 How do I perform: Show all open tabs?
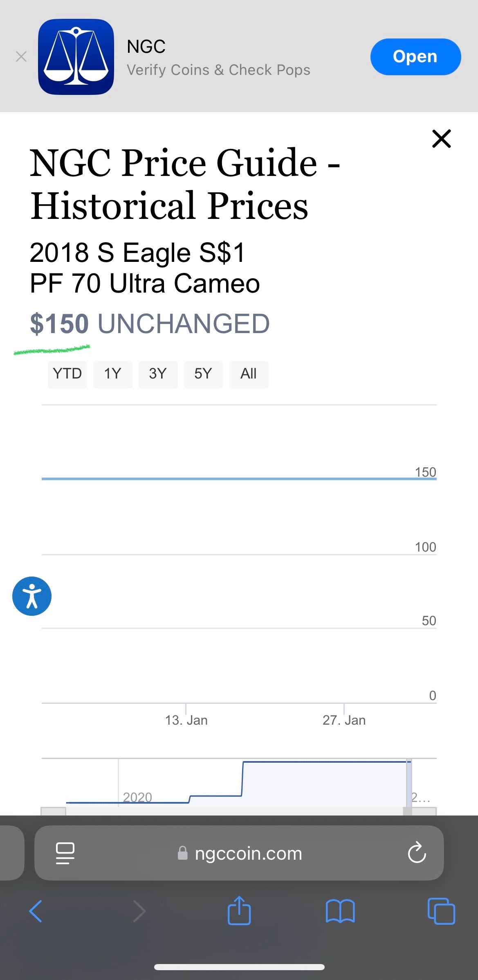point(441,912)
